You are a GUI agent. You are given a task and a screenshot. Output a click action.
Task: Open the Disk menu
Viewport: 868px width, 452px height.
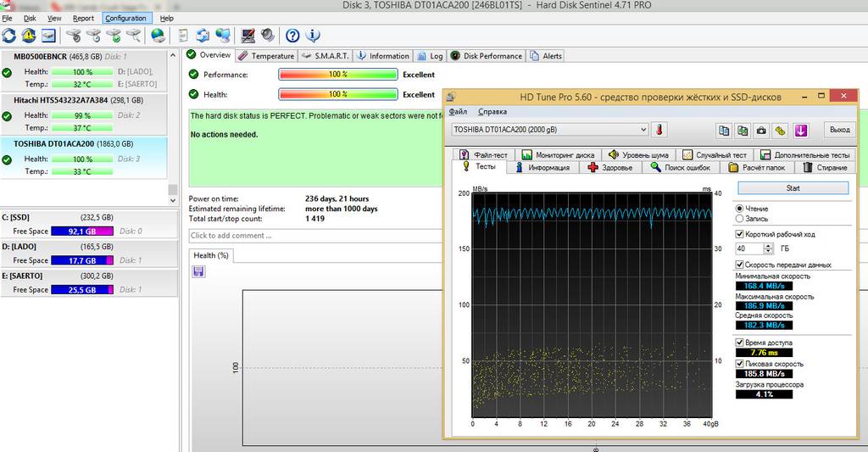click(x=30, y=19)
